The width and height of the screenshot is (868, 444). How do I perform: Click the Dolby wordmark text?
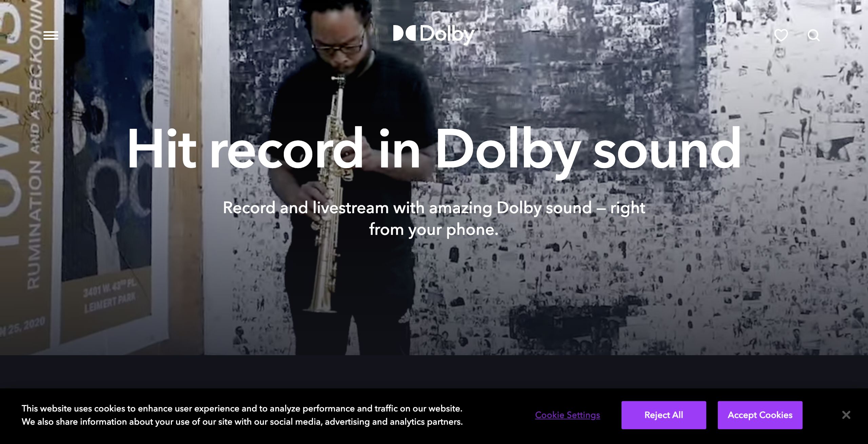coord(447,35)
